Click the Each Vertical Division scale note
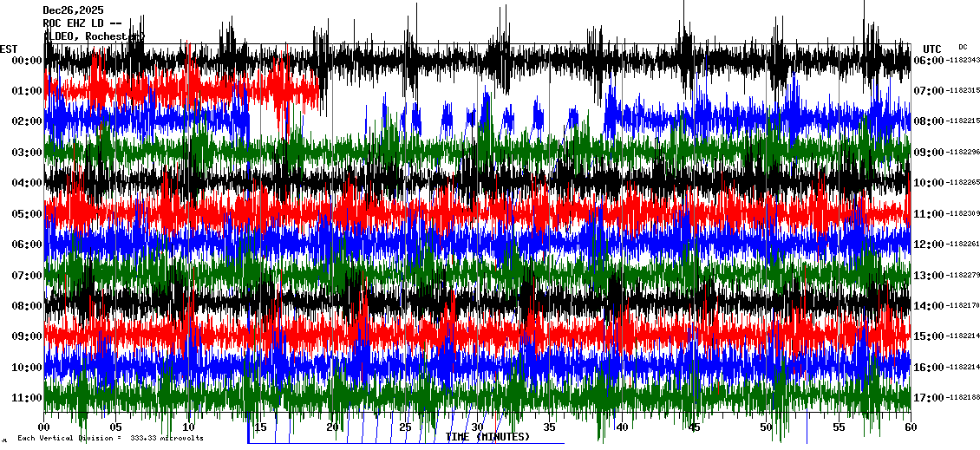The width and height of the screenshot is (980, 450). click(x=110, y=438)
